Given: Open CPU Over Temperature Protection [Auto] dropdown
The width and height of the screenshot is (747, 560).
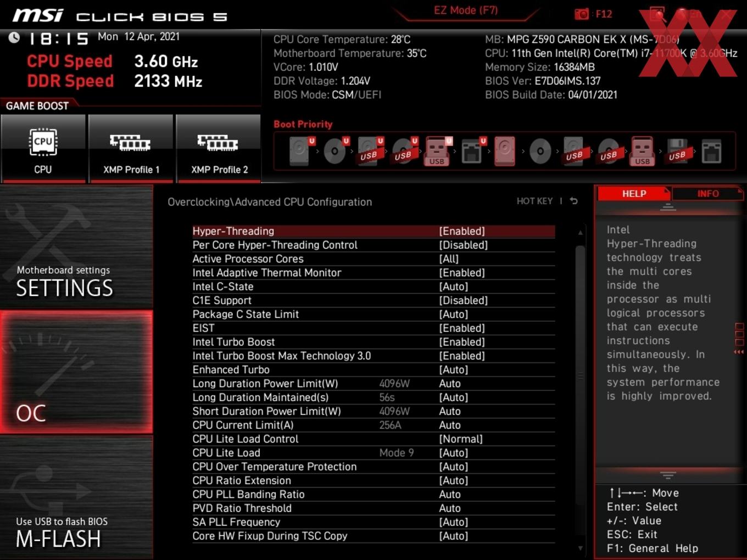Looking at the screenshot, I should tap(454, 467).
